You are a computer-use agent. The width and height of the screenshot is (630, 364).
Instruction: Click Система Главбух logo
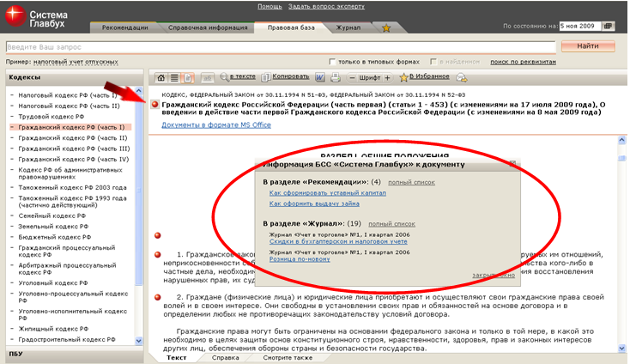coord(37,17)
